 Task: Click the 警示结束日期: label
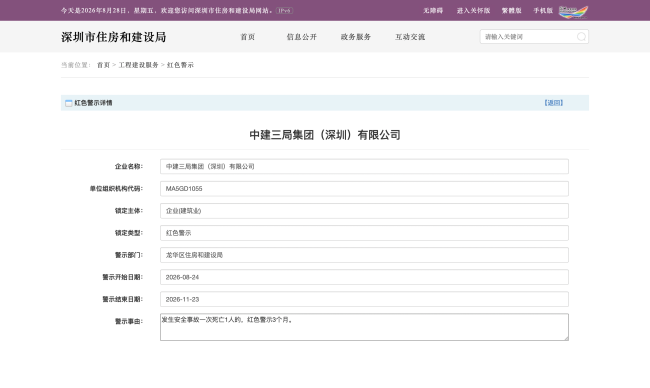(x=123, y=299)
